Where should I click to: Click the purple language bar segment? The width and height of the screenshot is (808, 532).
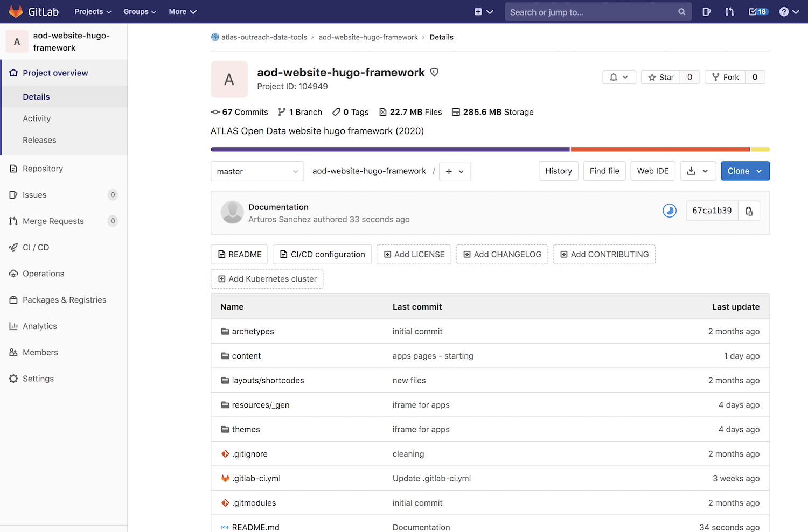[x=390, y=149]
